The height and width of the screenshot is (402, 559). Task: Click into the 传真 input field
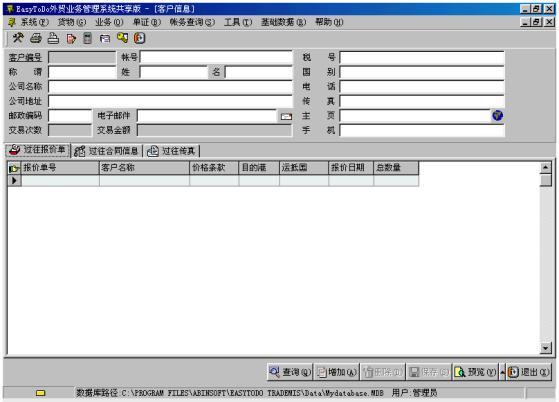(422, 101)
